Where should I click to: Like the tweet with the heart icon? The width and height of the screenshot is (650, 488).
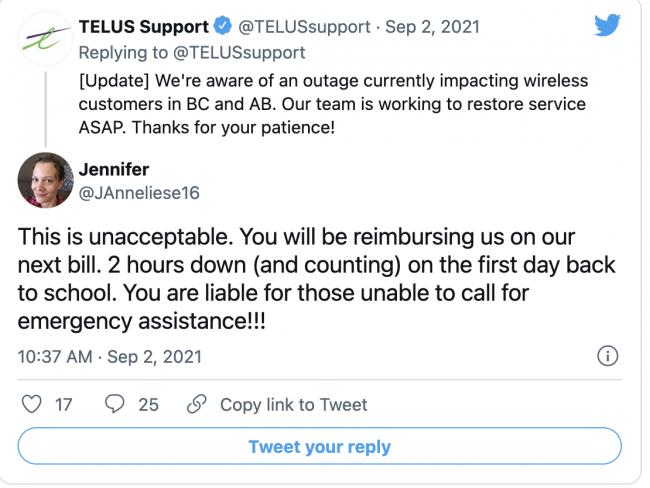(32, 404)
